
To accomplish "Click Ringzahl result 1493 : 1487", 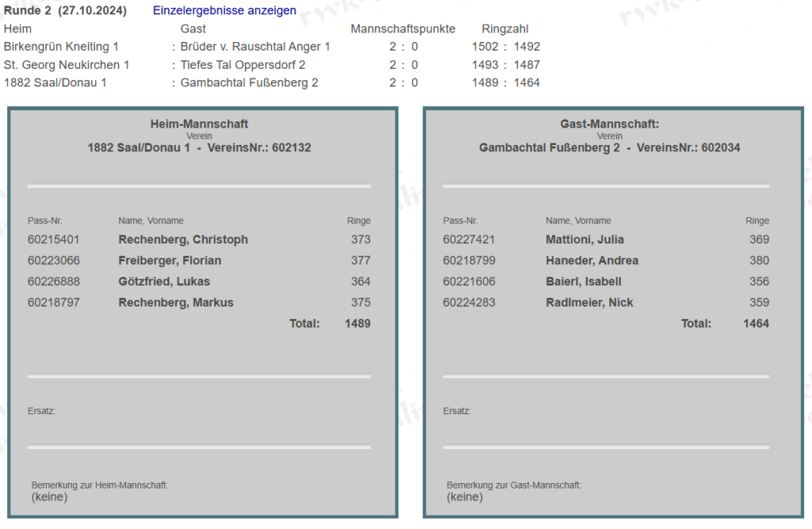I will click(x=505, y=65).
